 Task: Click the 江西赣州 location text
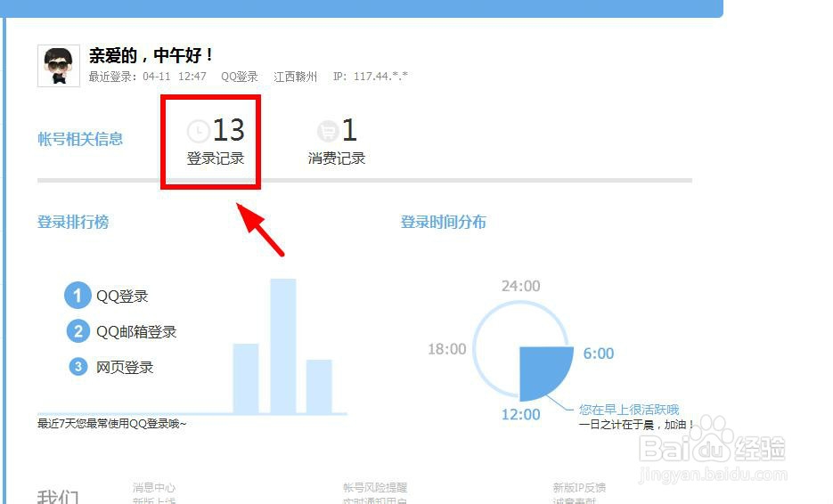(x=296, y=77)
